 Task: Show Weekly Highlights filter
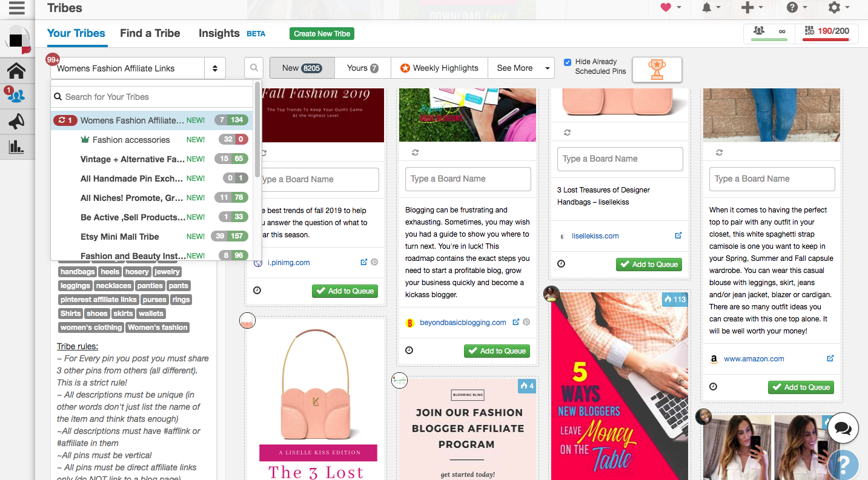(439, 68)
